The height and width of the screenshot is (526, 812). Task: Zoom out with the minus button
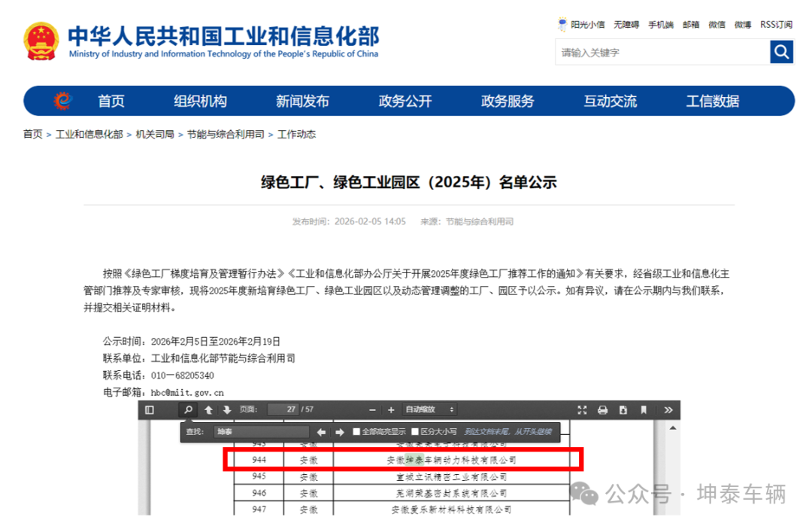372,409
